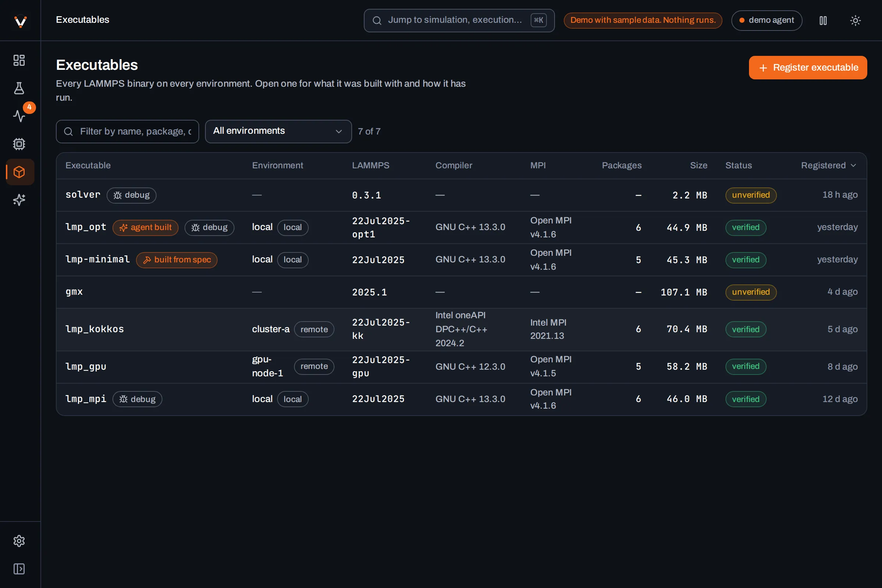Open the activity pulse icon with badge 4
Viewport: 882px width, 588px height.
pos(19,116)
